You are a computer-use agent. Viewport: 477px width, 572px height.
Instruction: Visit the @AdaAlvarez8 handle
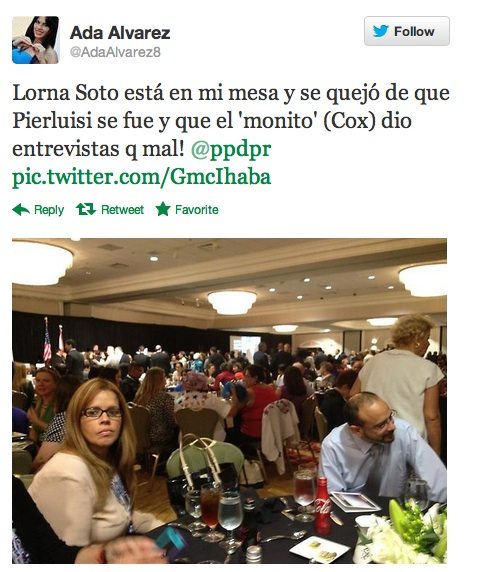tap(115, 52)
